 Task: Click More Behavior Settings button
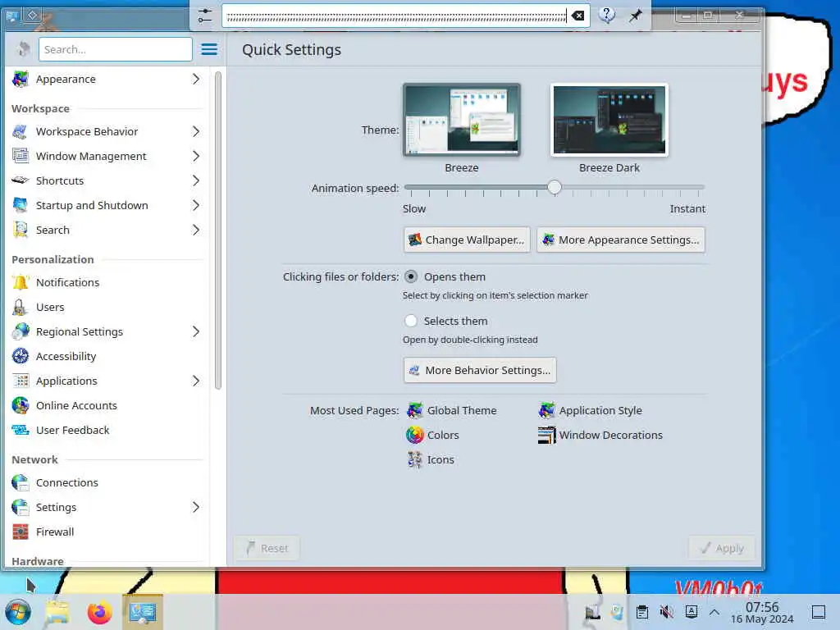(x=479, y=370)
